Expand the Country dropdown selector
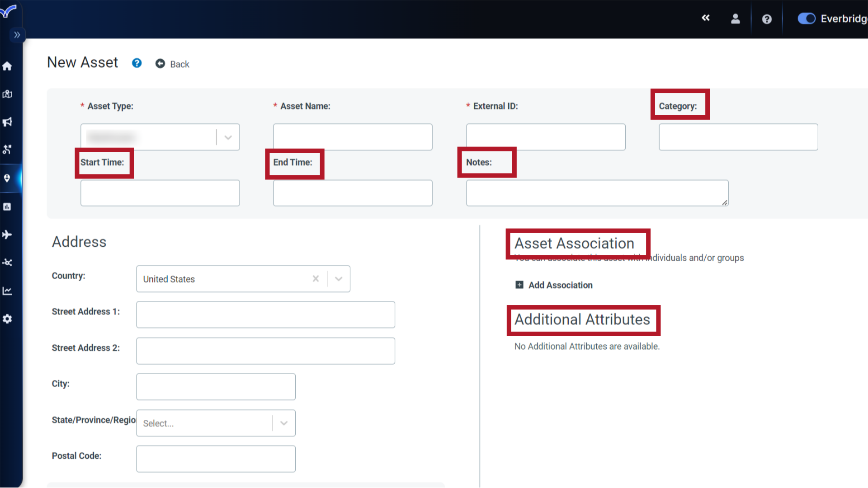 338,278
